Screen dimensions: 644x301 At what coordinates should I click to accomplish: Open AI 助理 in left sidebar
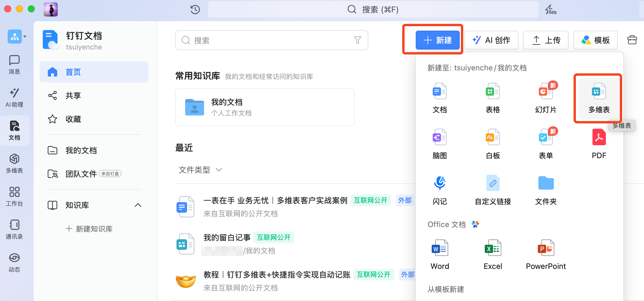(14, 98)
